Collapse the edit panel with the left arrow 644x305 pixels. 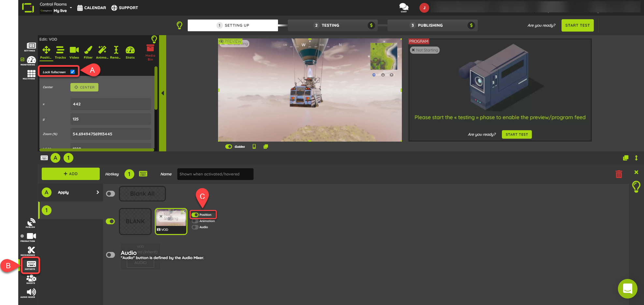[x=163, y=93]
